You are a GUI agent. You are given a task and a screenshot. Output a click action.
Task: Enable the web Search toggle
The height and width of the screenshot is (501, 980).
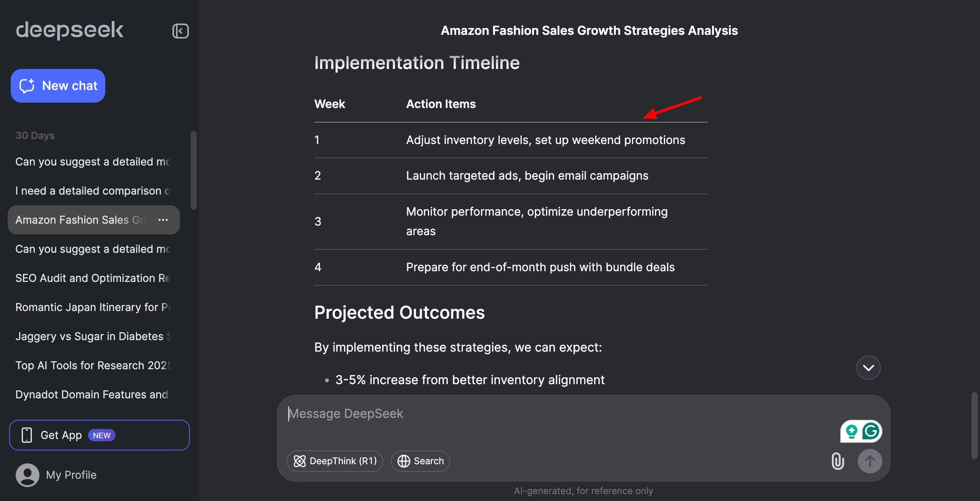[x=420, y=461]
